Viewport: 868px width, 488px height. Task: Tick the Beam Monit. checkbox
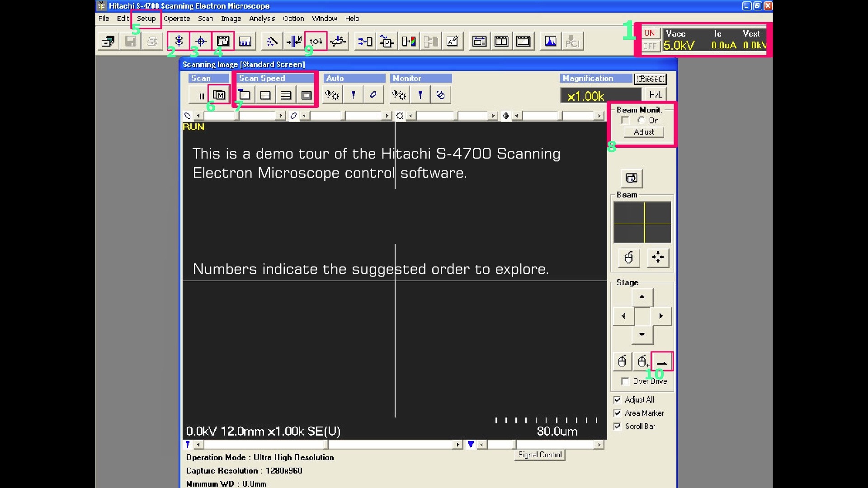pos(625,120)
